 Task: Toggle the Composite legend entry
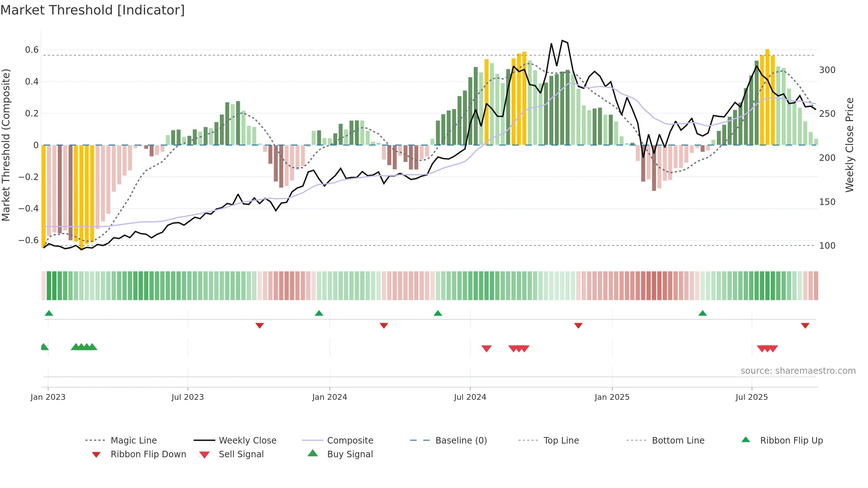pyautogui.click(x=337, y=440)
